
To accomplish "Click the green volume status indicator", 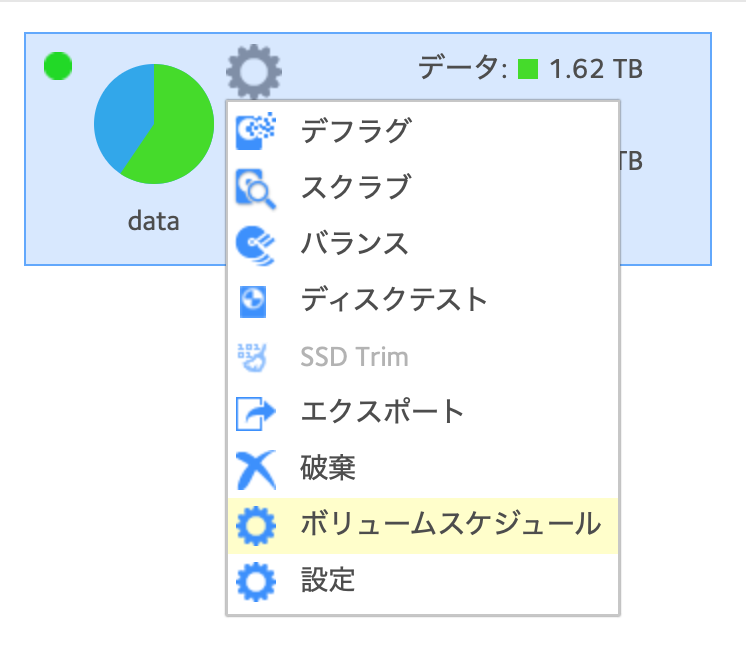I will [x=58, y=66].
